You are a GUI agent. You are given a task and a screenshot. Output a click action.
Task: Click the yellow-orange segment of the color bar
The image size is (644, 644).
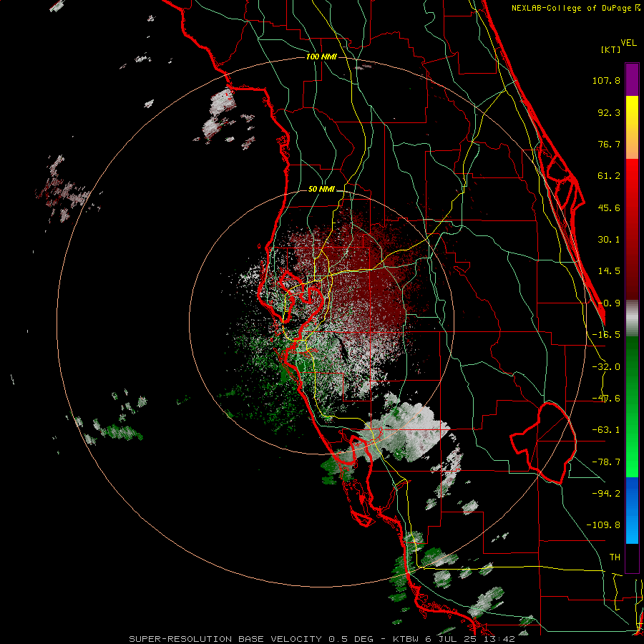point(632,127)
